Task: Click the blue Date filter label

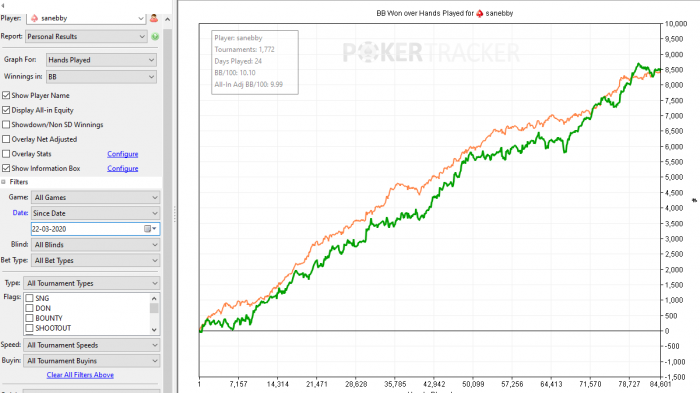Action: pyautogui.click(x=20, y=213)
